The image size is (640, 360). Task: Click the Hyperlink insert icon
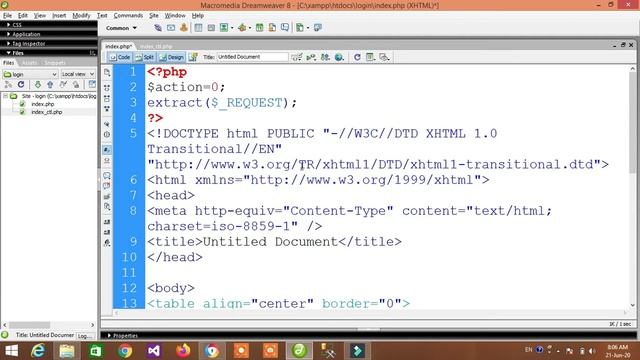tap(158, 28)
